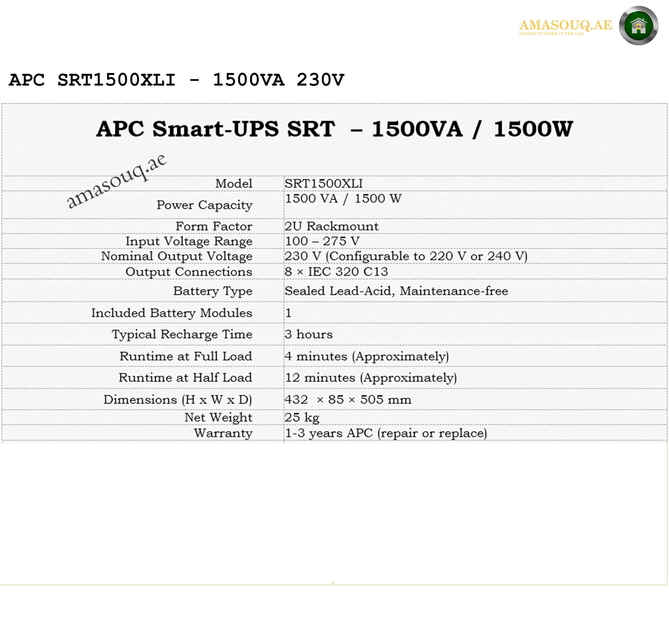Click the 4 minutes full load runtime

(x=367, y=357)
